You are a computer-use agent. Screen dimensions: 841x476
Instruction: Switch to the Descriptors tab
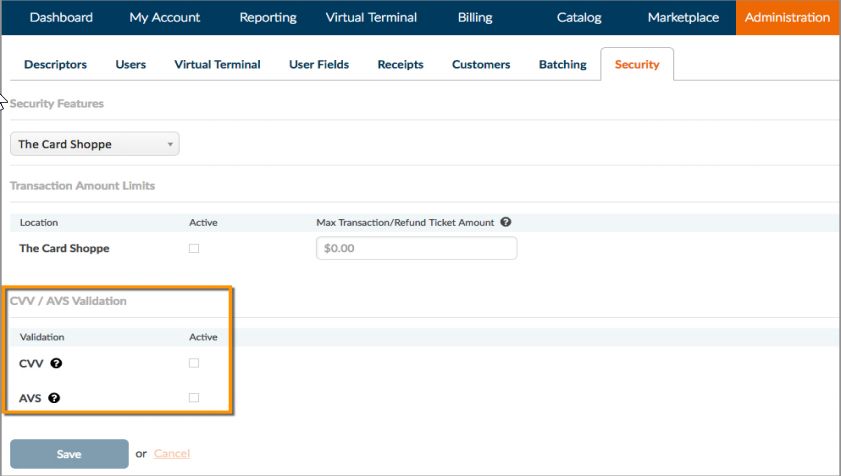(55, 64)
